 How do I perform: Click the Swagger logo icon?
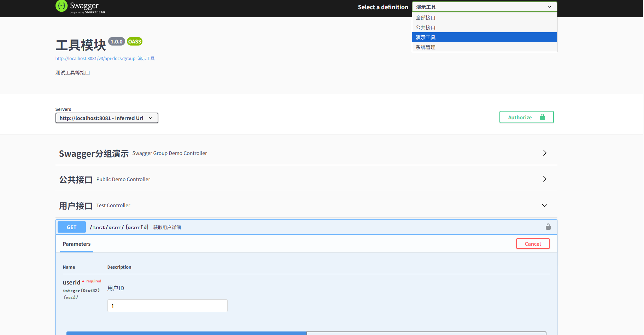tap(62, 6)
